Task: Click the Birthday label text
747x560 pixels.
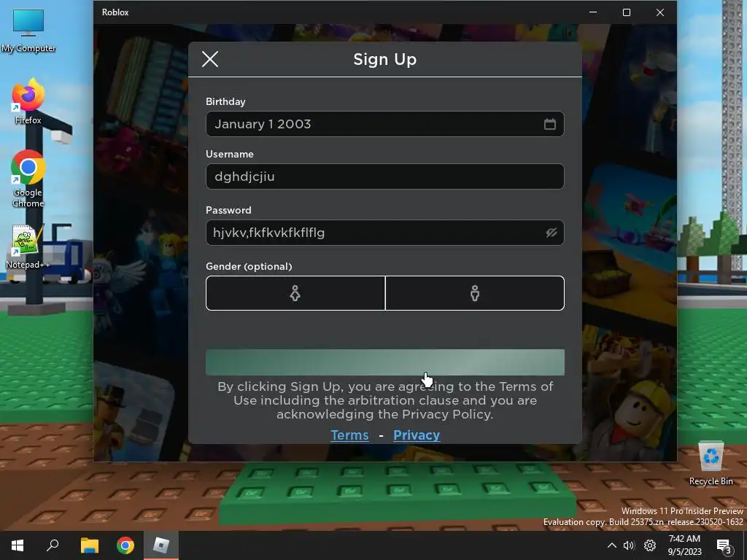Action: coord(225,102)
